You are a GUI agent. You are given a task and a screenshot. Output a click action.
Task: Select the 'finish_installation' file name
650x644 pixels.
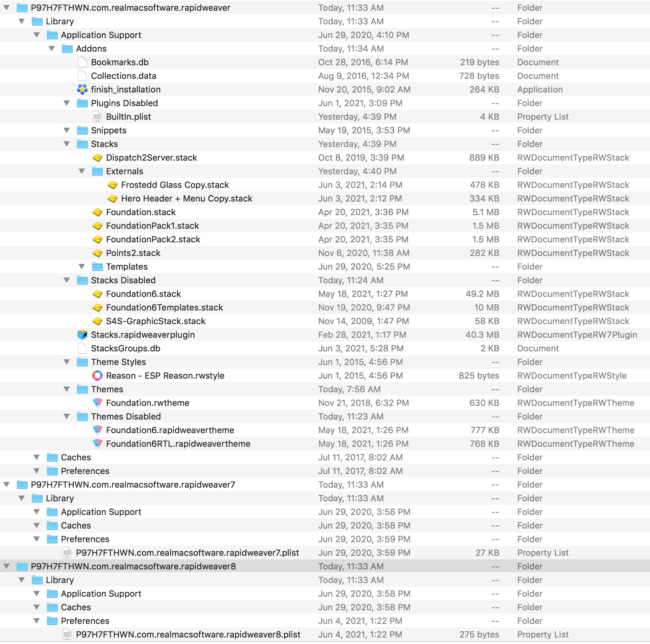126,89
